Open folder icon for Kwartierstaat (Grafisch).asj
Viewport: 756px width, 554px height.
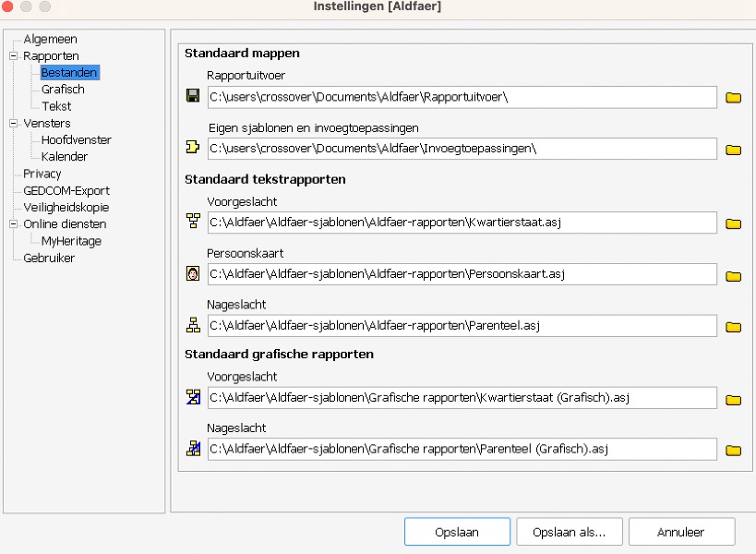coord(733,400)
